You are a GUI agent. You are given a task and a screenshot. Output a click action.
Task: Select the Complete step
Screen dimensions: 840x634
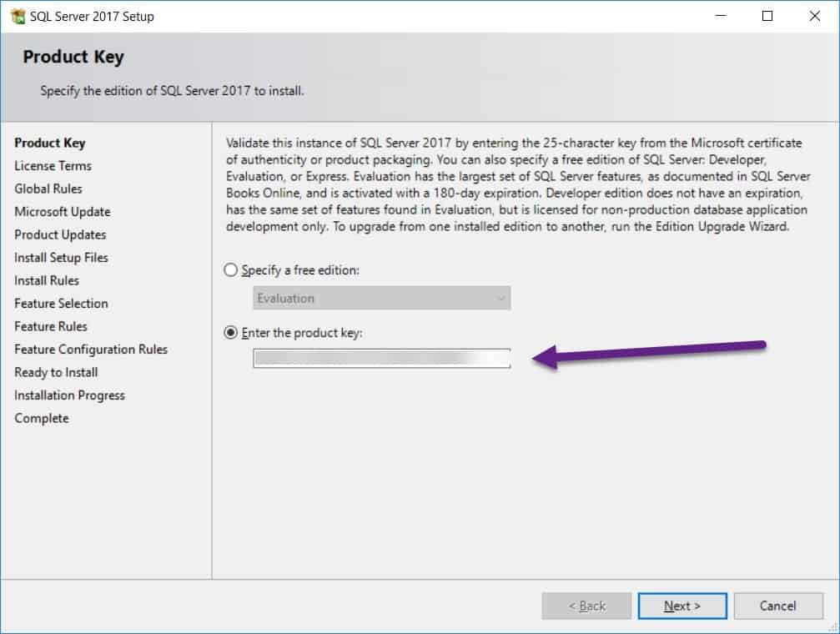(x=41, y=419)
